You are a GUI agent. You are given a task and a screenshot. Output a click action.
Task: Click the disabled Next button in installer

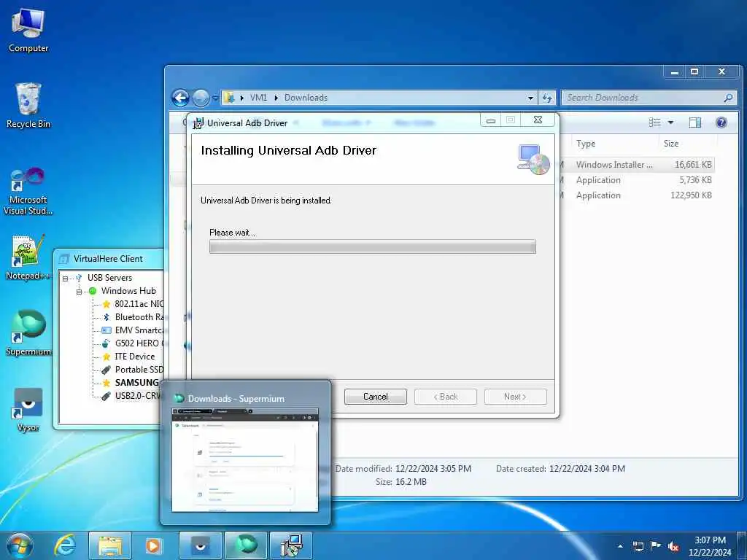[x=516, y=397]
